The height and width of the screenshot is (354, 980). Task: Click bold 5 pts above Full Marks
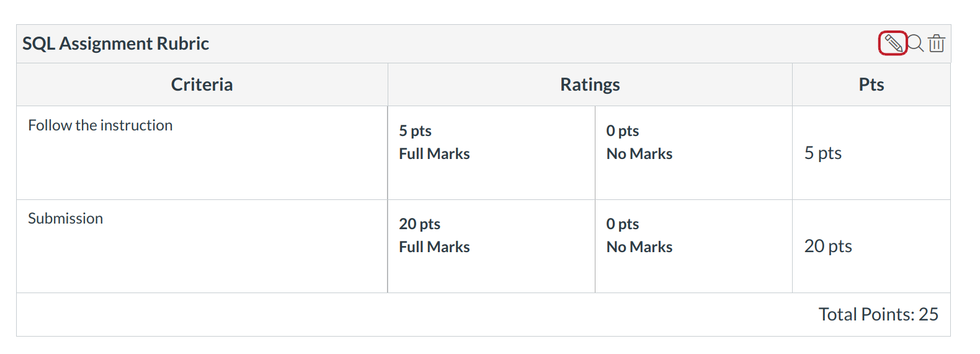point(415,131)
